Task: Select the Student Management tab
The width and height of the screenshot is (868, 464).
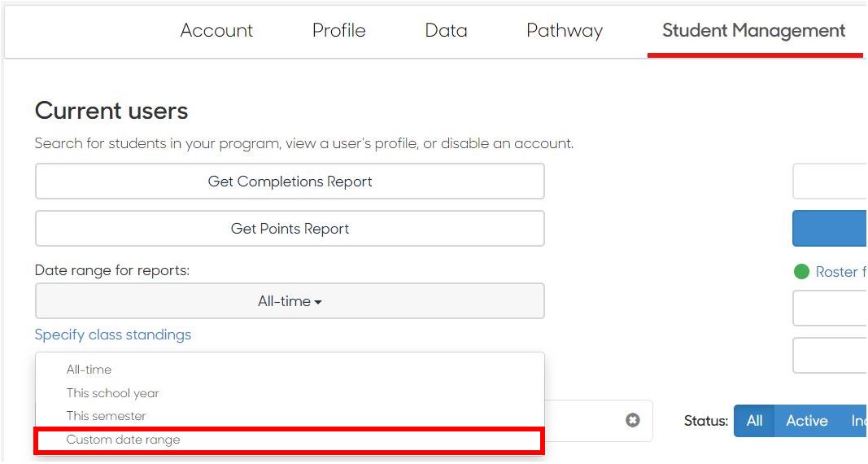Action: tap(754, 32)
